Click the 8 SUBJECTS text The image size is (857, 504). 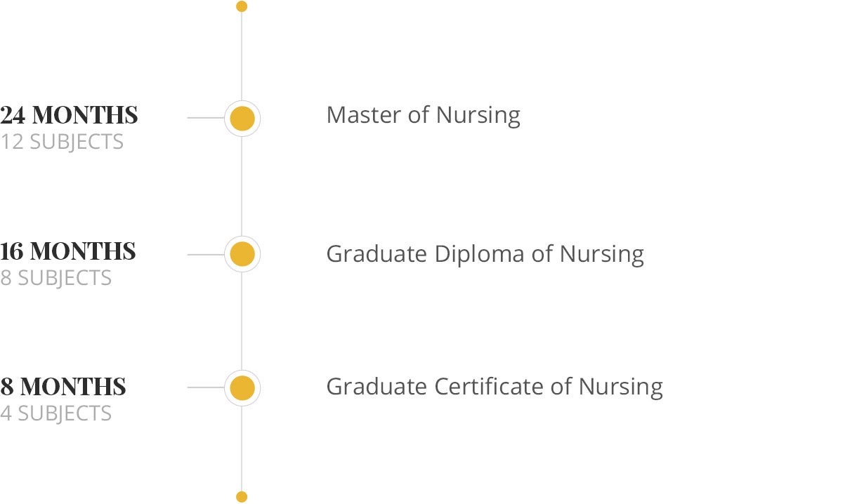[56, 278]
